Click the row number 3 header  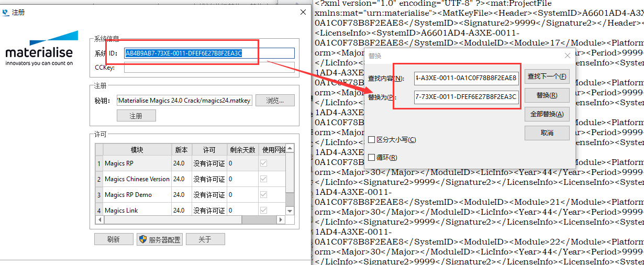99,195
